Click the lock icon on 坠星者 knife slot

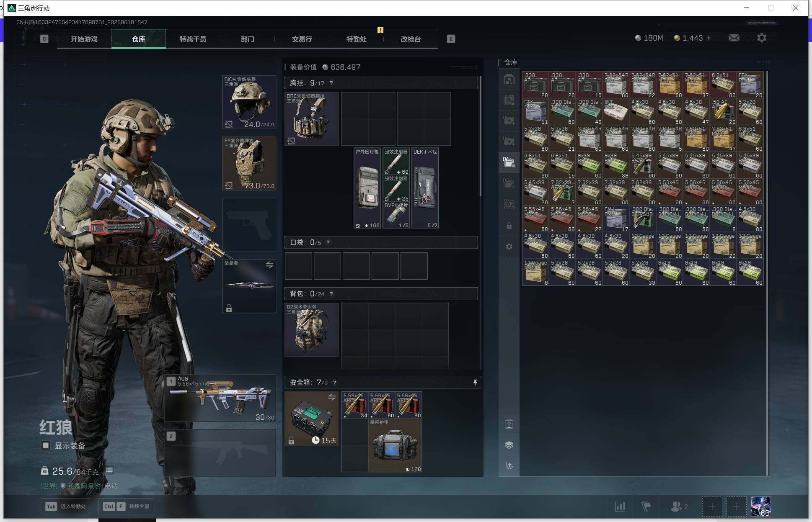pyautogui.click(x=229, y=309)
